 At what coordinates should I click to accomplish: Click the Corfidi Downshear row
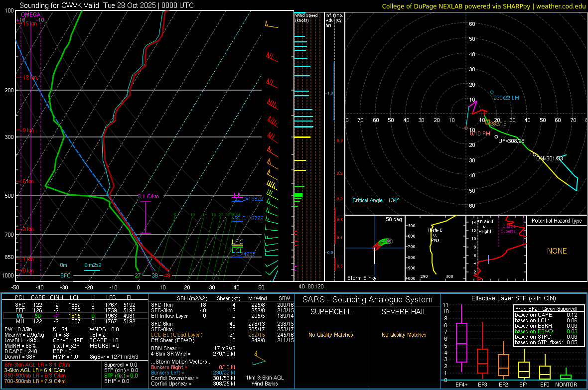point(193,378)
